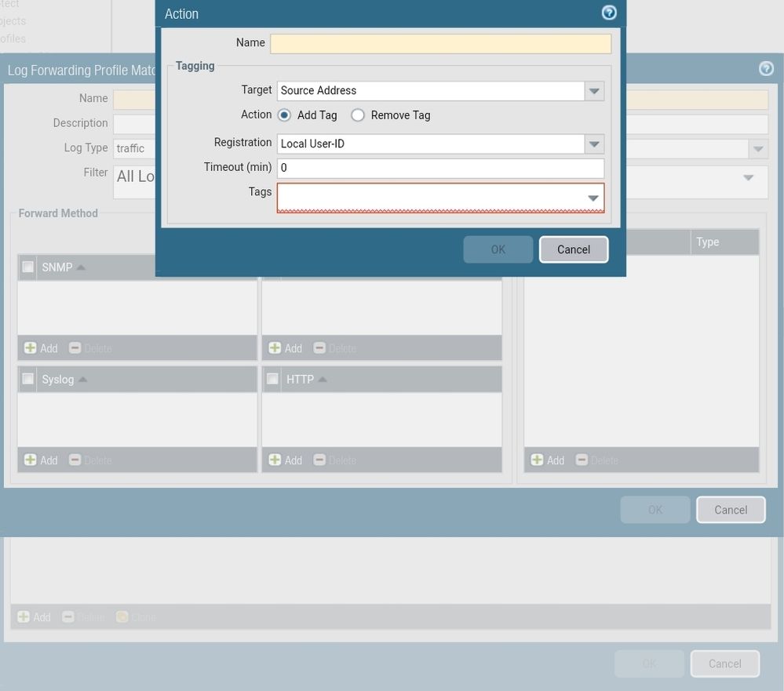Click Add icon under SNMP list
Image resolution: width=784 pixels, height=691 pixels.
point(31,348)
